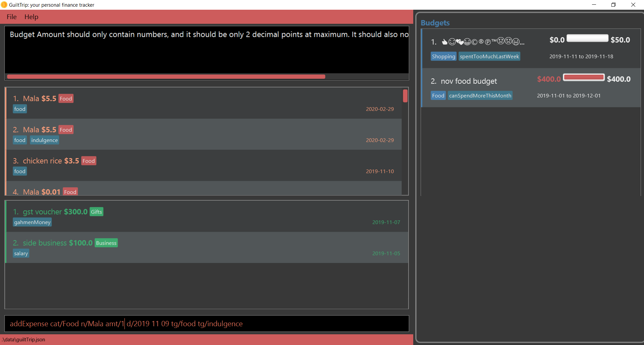Open the Help menu
This screenshot has width=644, height=345.
[31, 17]
